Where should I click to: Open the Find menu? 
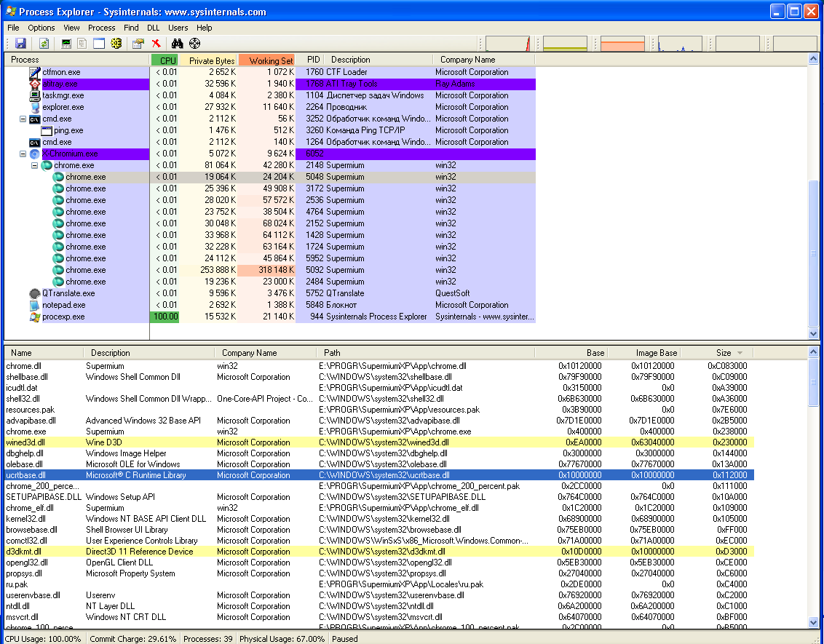pyautogui.click(x=131, y=28)
